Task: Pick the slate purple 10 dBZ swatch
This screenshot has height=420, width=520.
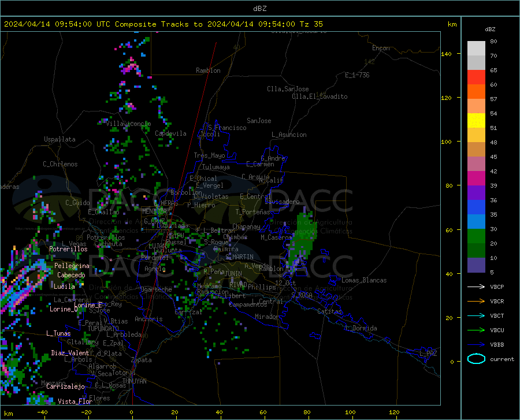Action: 476,265
